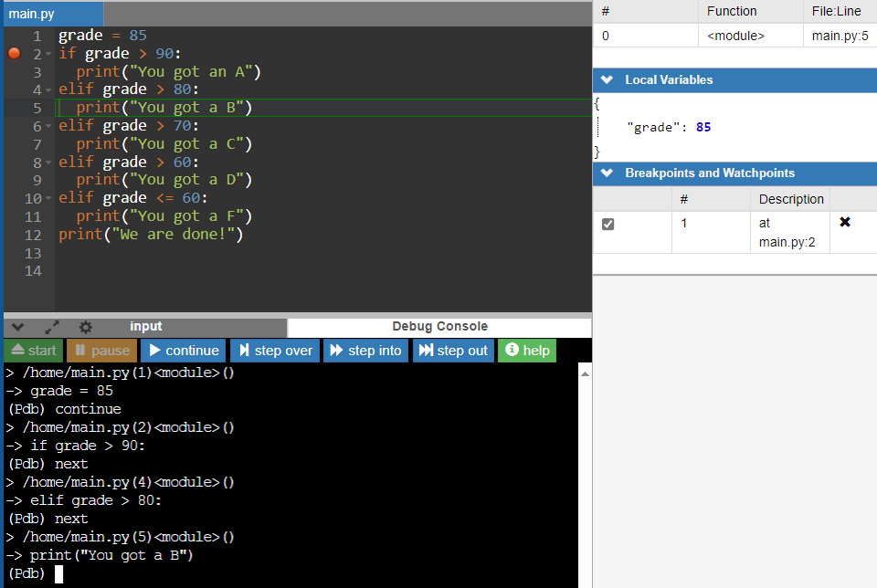Fold the elif block at line 10

point(48,199)
